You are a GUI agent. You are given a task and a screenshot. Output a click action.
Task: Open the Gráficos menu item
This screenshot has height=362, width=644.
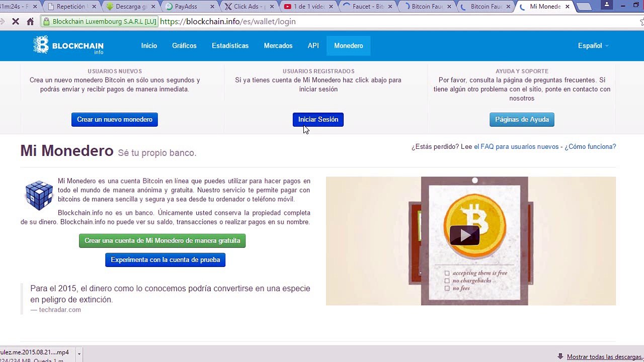pyautogui.click(x=184, y=46)
